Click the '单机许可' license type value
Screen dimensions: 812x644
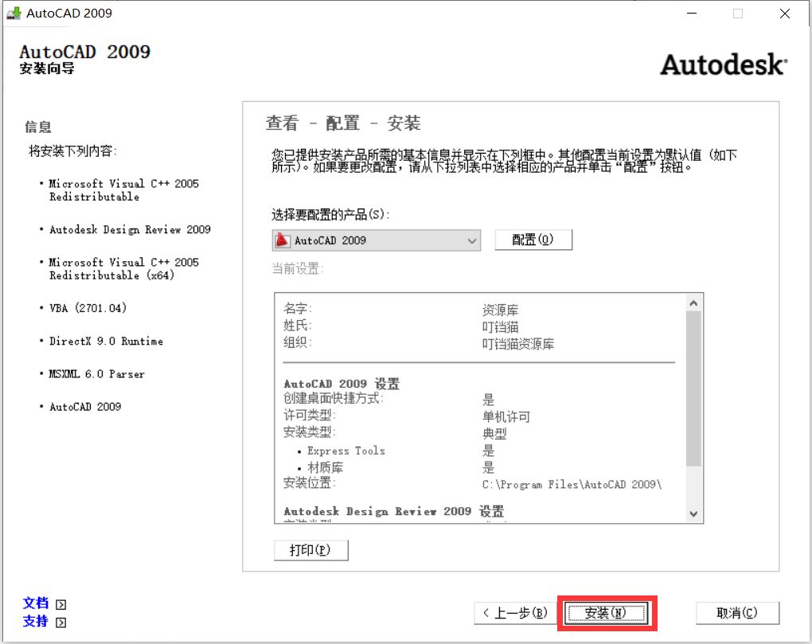coord(506,417)
